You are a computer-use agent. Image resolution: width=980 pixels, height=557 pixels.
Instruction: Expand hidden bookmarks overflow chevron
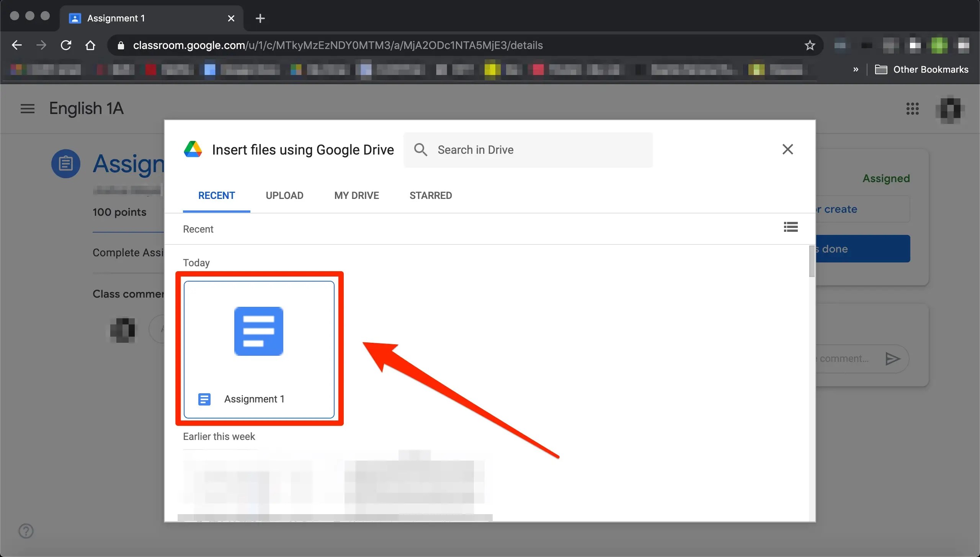856,70
